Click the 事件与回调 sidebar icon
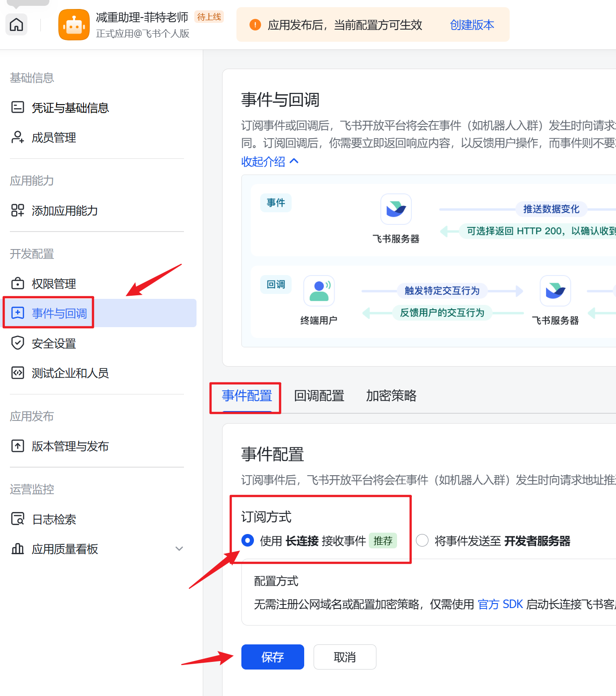Screen dimensions: 616x696 17,313
